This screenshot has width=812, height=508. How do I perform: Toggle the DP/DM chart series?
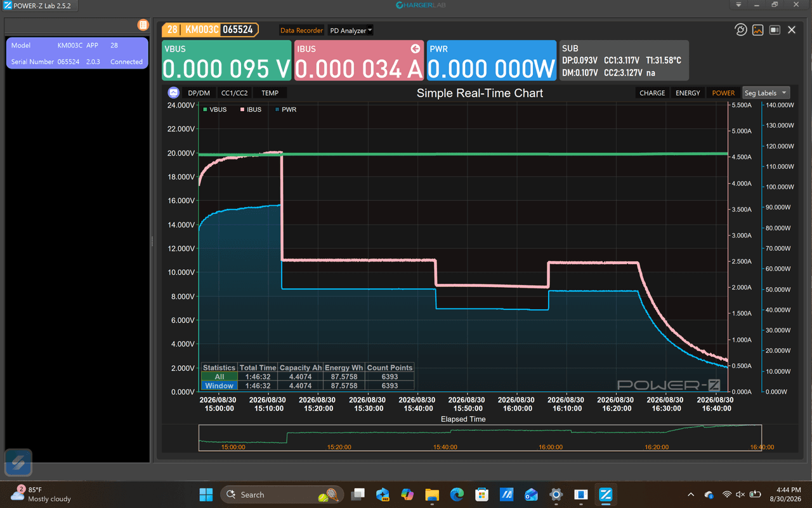click(199, 93)
